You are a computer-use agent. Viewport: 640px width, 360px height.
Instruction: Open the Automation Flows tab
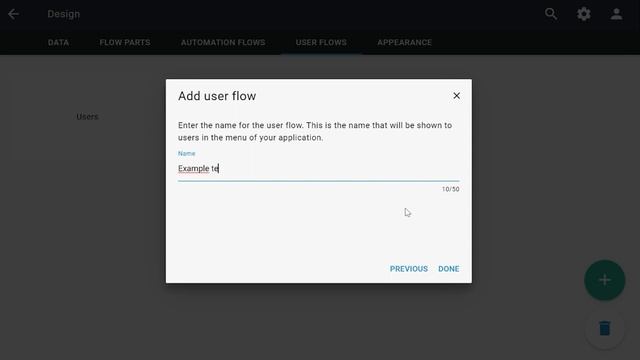pos(223,42)
